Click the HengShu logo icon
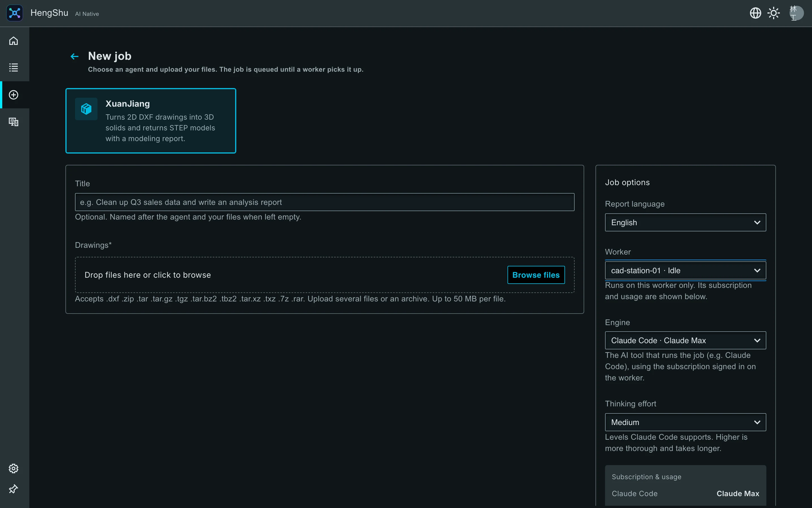This screenshot has width=812, height=508. coord(15,13)
